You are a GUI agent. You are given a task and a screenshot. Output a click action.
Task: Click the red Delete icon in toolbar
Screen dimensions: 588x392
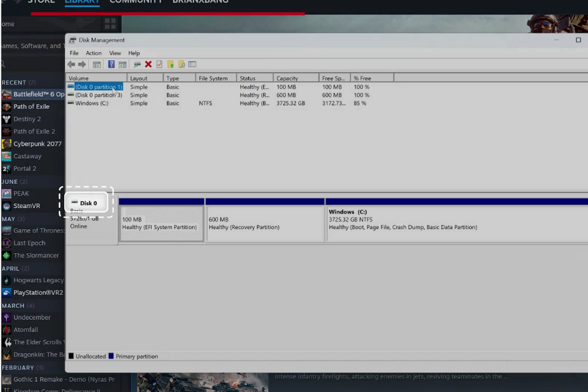148,64
